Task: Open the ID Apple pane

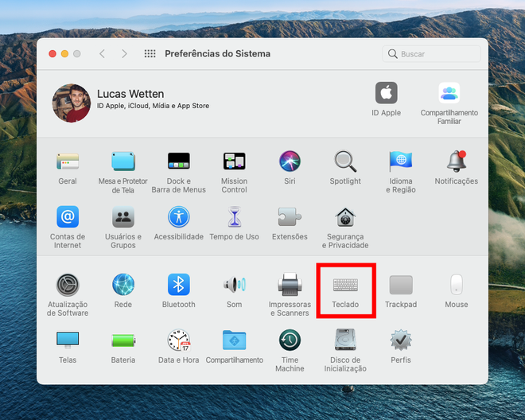Action: coord(387,93)
